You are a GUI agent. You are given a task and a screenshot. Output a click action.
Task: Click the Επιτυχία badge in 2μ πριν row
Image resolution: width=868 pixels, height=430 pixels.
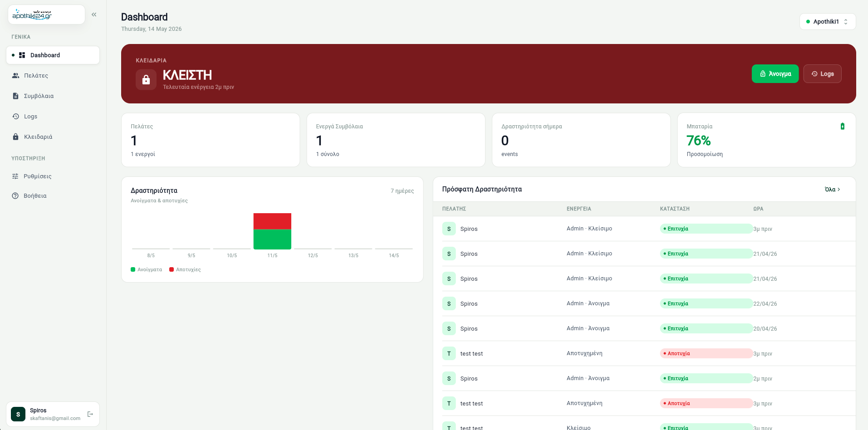[706, 379]
